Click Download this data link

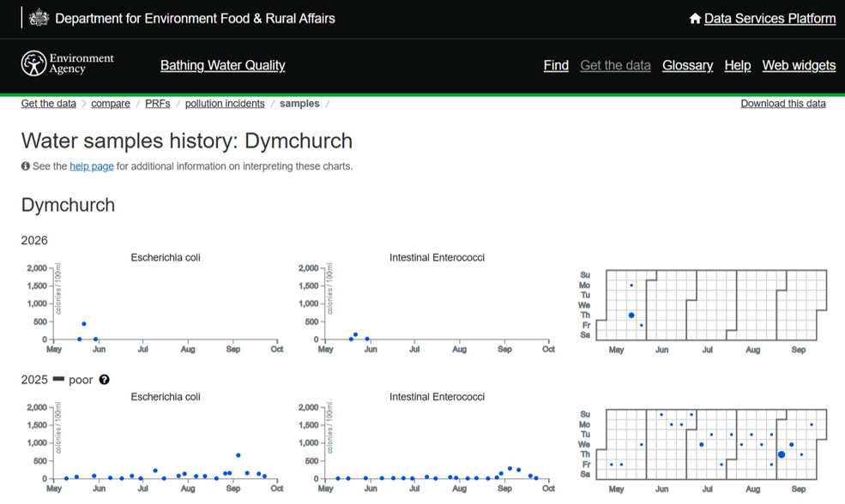click(783, 104)
